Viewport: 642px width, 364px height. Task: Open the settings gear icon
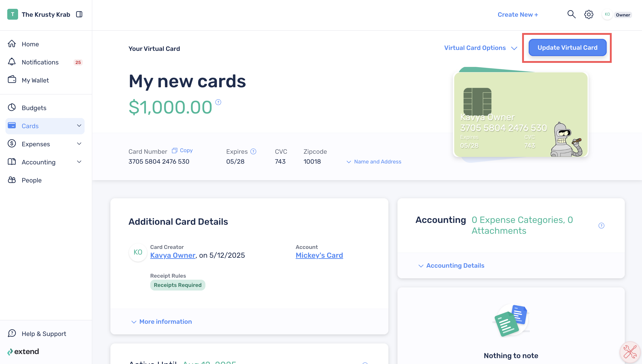tap(588, 14)
